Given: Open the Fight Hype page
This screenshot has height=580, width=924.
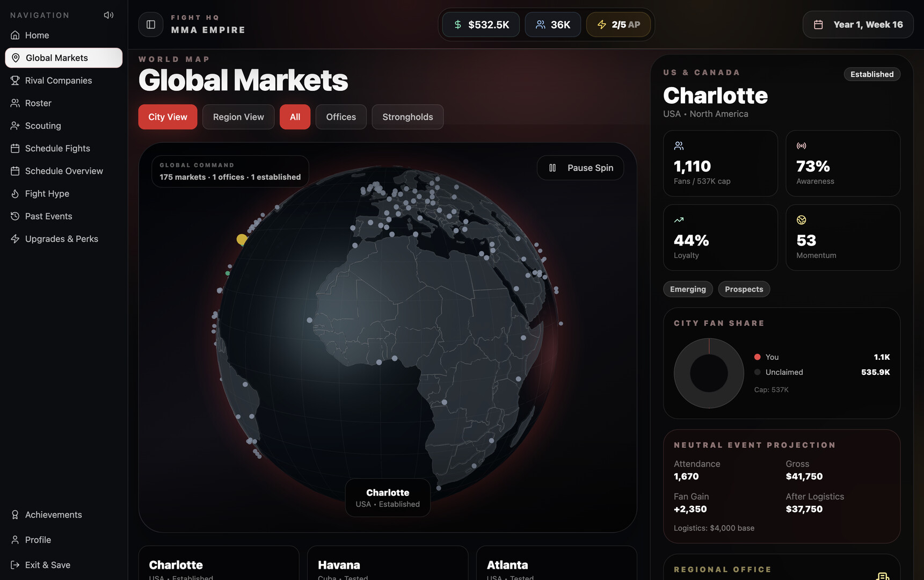Looking at the screenshot, I should [x=64, y=194].
